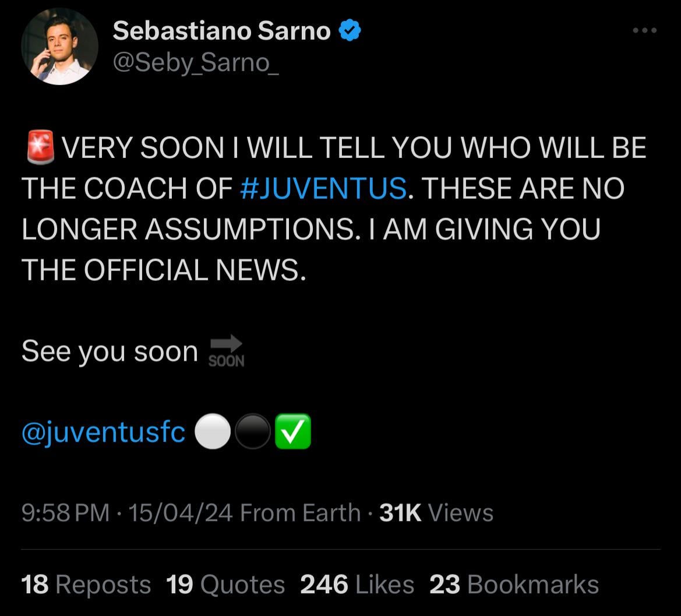Click the From Earth location text
The width and height of the screenshot is (681, 616).
coord(300,513)
